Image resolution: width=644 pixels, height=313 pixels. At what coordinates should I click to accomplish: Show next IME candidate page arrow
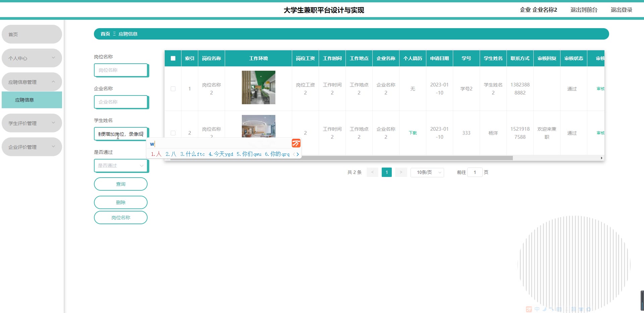click(298, 154)
